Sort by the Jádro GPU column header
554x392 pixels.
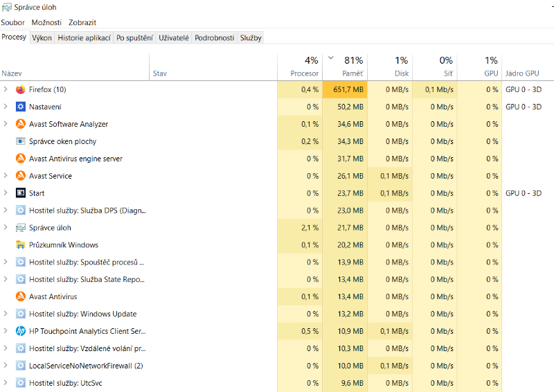[x=528, y=67]
